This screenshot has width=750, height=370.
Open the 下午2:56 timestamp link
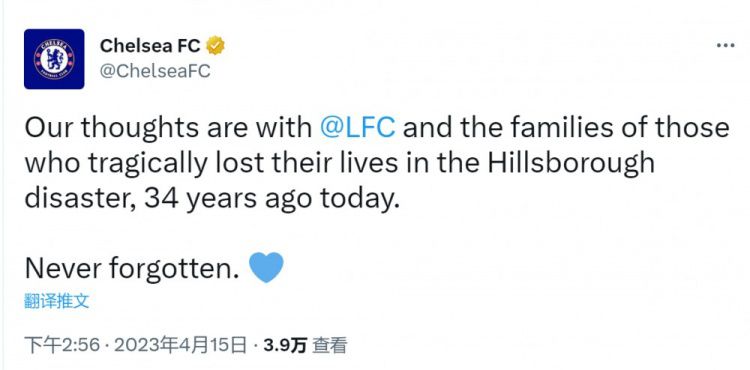coord(62,345)
